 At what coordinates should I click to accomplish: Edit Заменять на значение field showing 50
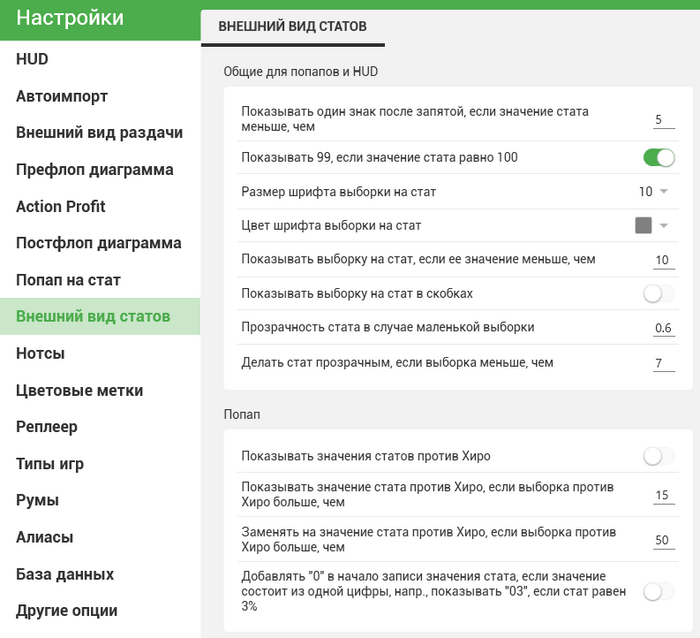click(x=664, y=540)
